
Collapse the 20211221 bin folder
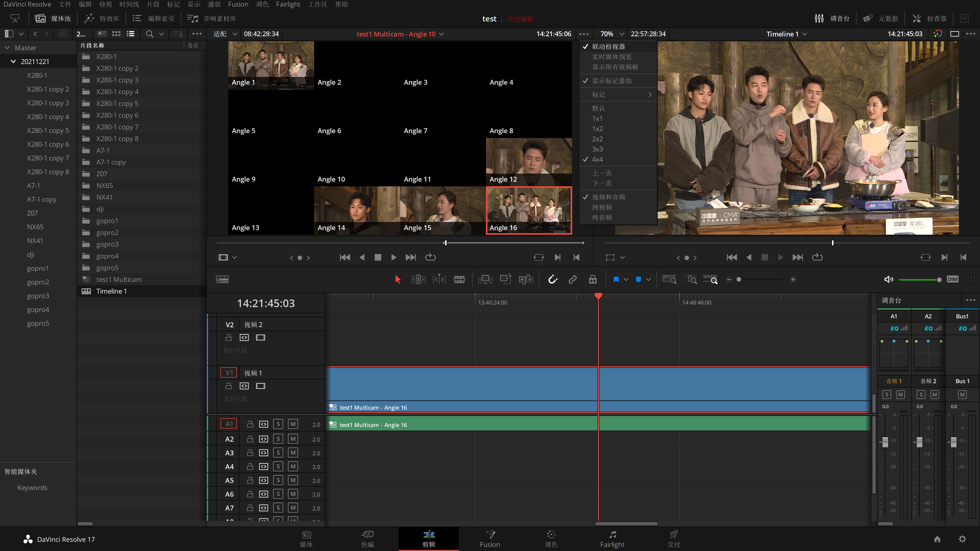13,61
